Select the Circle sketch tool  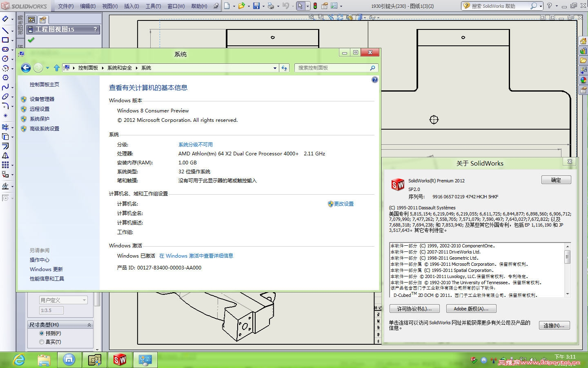5,59
